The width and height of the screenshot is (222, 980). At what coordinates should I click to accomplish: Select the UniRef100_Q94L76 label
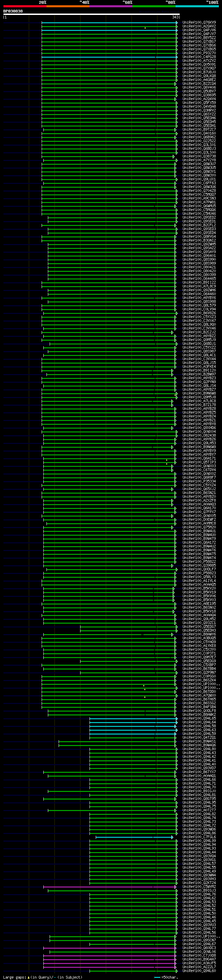[x=199, y=894]
